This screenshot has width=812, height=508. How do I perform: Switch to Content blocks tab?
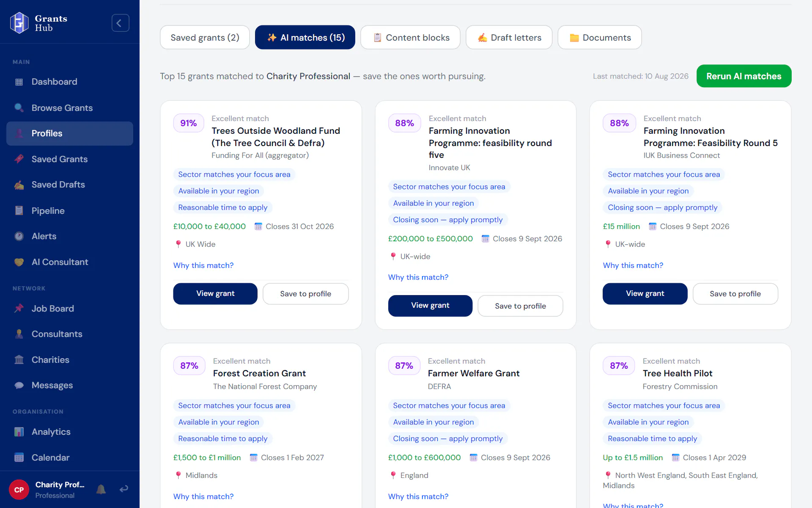point(410,37)
